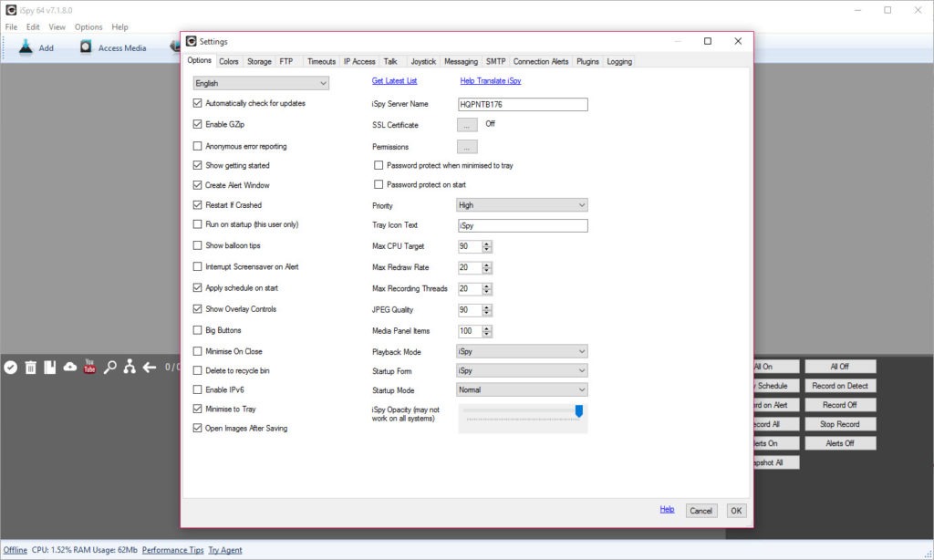Click the iSpy app icon in main title bar

pos(11,10)
